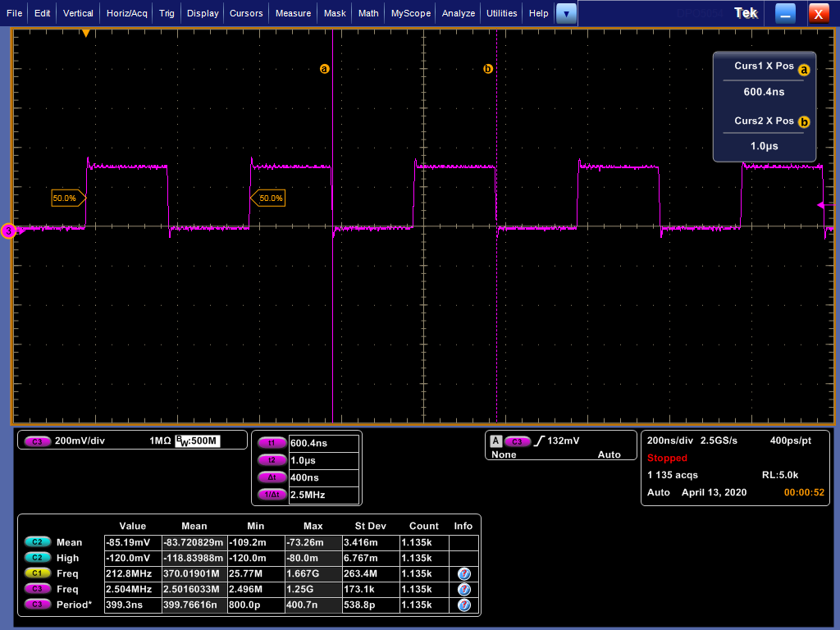Image resolution: width=840 pixels, height=630 pixels.
Task: Select Curs1 X Pos field
Action: 764,92
